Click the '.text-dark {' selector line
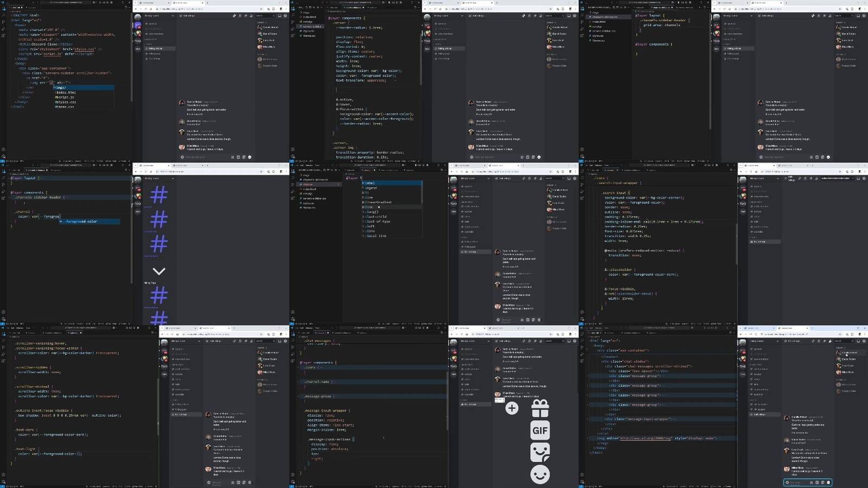The width and height of the screenshot is (868, 488). tap(25, 430)
